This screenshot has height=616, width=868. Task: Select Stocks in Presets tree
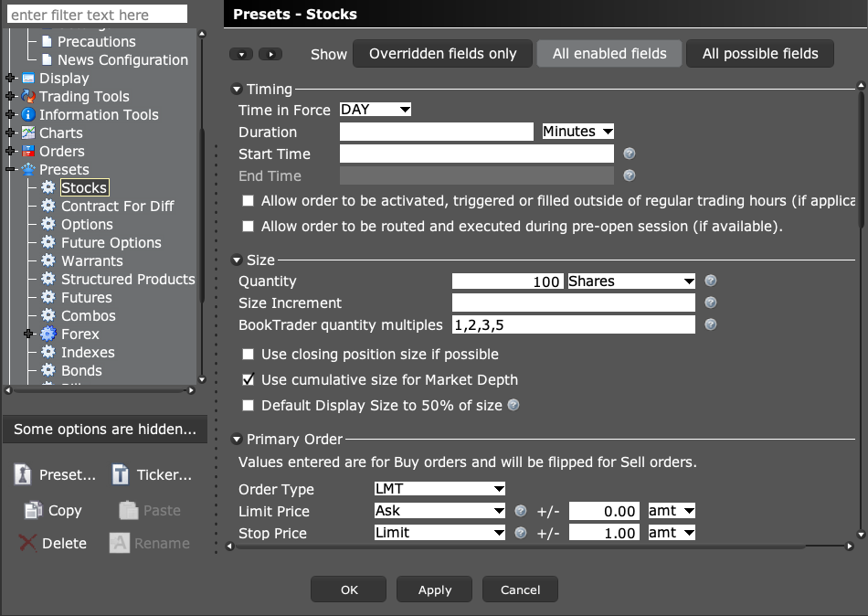pyautogui.click(x=84, y=187)
